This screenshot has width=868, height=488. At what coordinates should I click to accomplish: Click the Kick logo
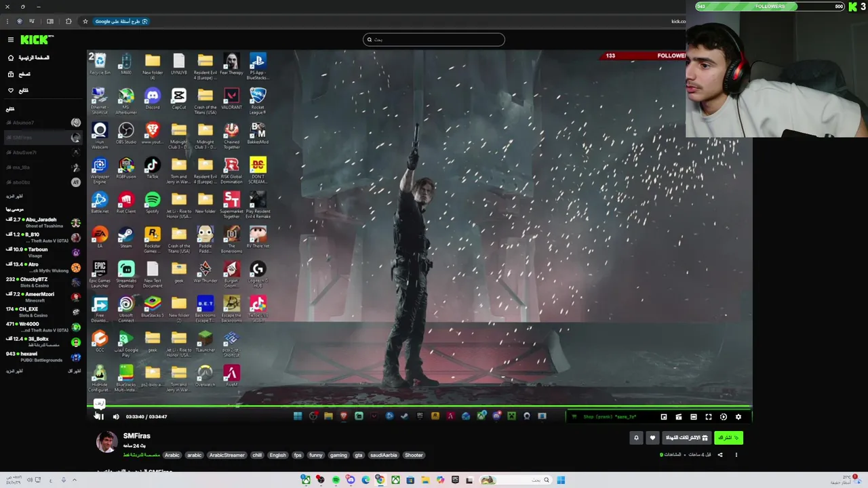[x=33, y=39]
